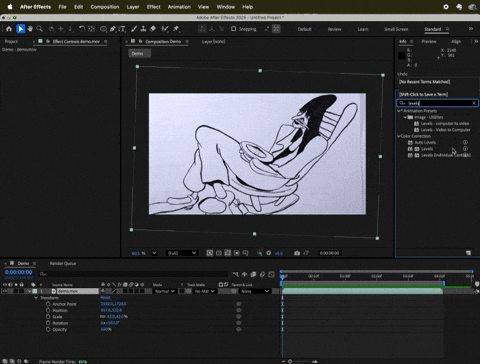
Task: Select the Zoom magnifier tool
Action: [39, 29]
